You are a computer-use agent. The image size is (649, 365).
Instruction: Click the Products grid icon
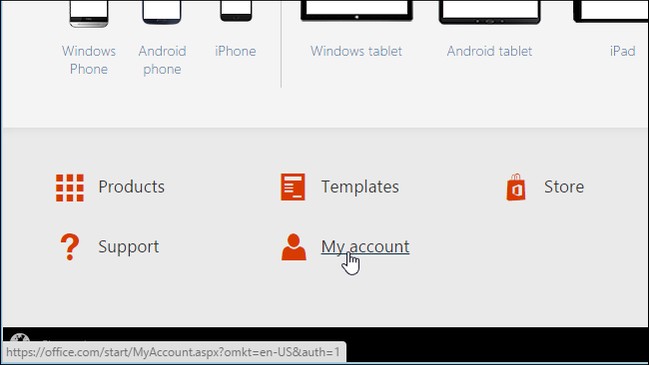coord(70,188)
